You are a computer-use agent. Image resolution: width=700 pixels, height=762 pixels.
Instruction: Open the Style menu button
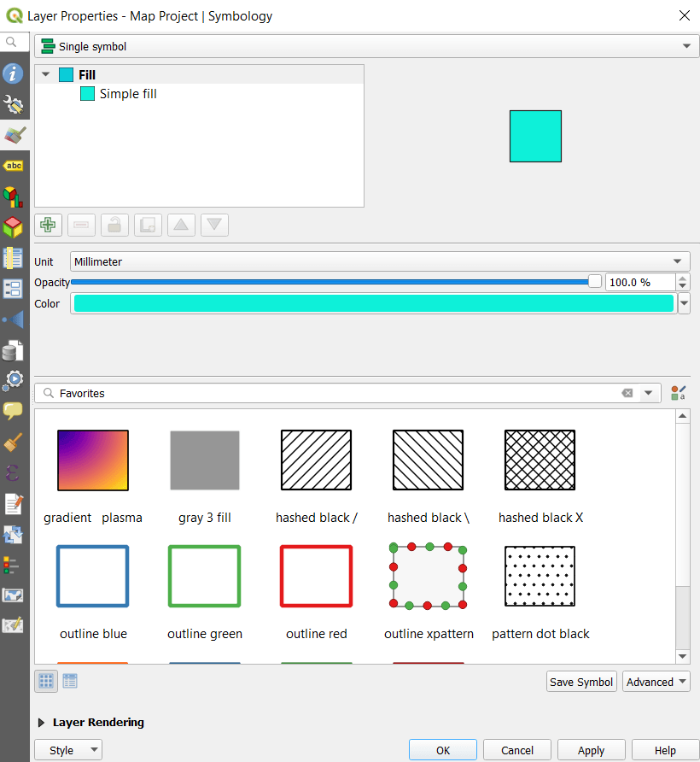[x=68, y=750]
